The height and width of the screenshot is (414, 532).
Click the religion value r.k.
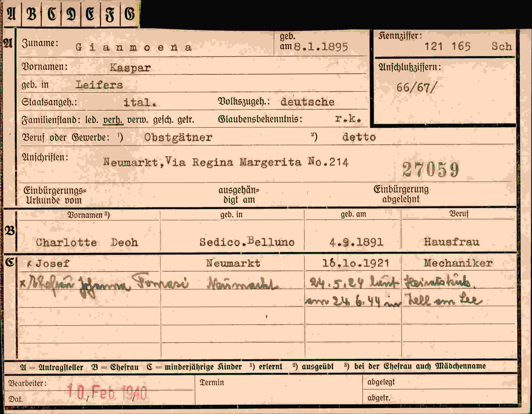coord(348,119)
